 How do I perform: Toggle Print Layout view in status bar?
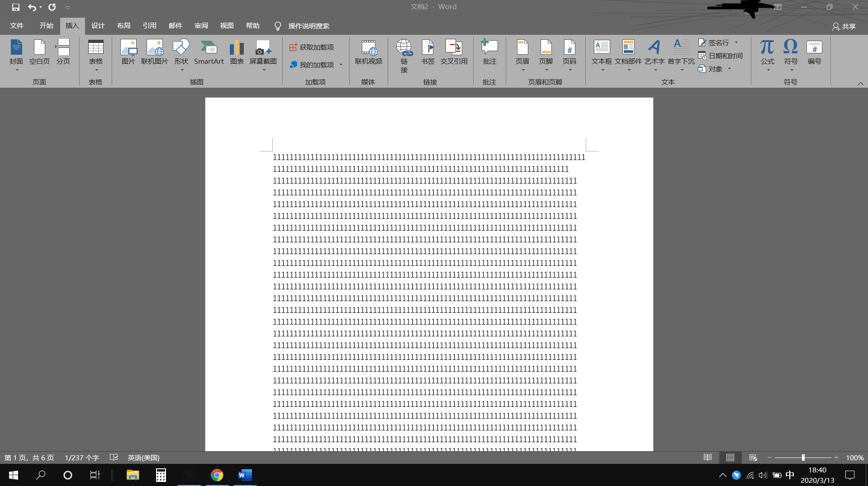[x=730, y=458]
